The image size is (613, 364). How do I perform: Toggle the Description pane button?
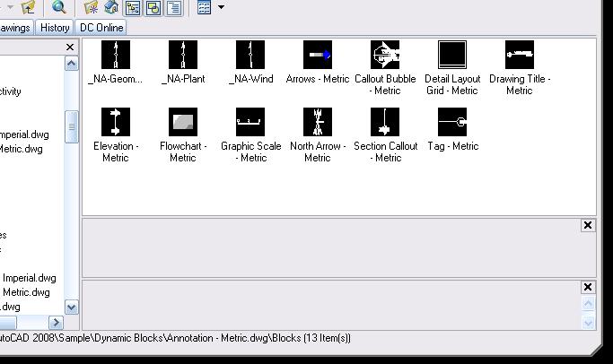pos(173,8)
